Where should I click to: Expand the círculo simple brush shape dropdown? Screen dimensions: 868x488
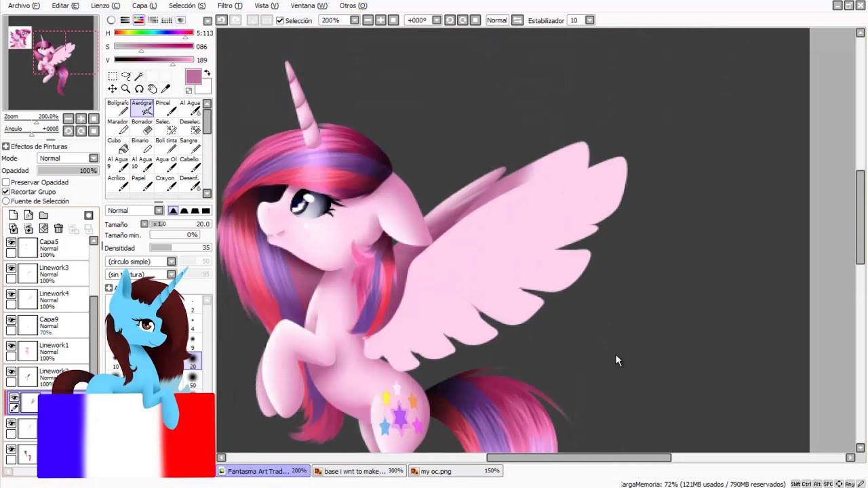pos(172,262)
